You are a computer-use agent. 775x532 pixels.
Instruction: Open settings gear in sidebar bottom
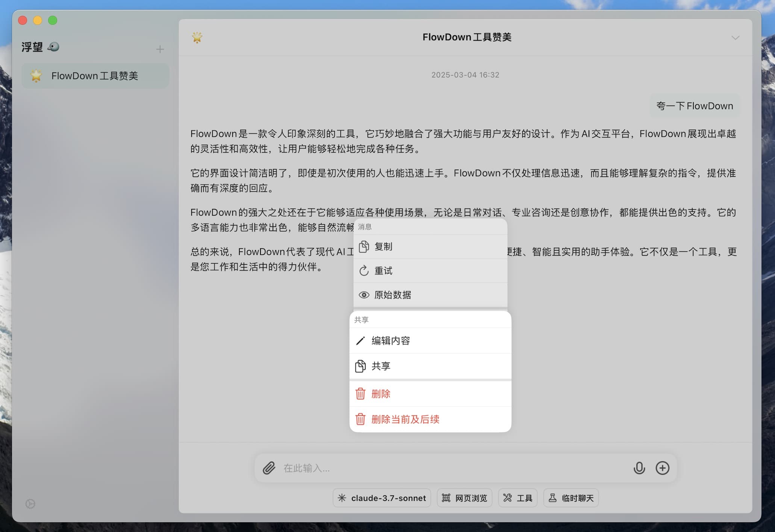point(30,504)
